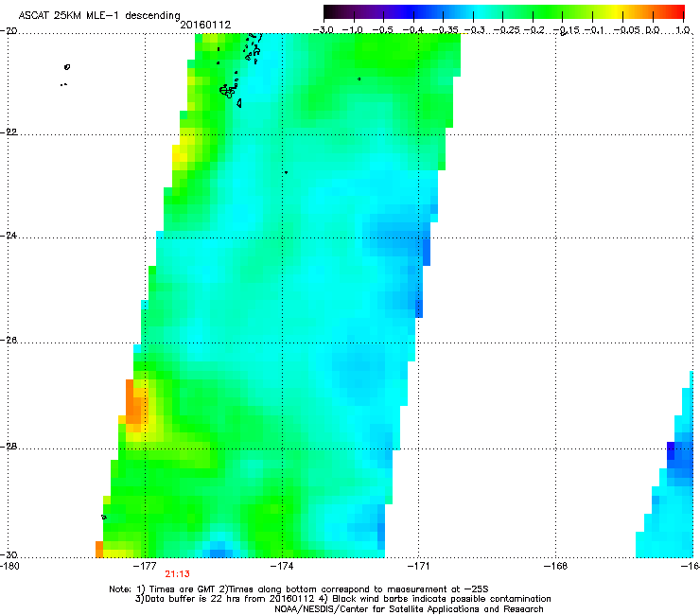Click the dark blue data cell near -28 at right edge
Viewport: 700px width, 615px height.
click(671, 450)
